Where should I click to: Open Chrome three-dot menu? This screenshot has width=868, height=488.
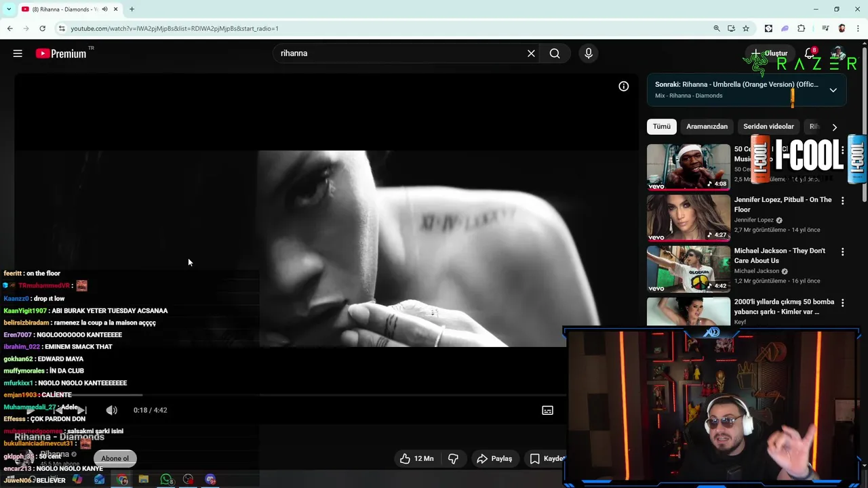[x=859, y=28]
